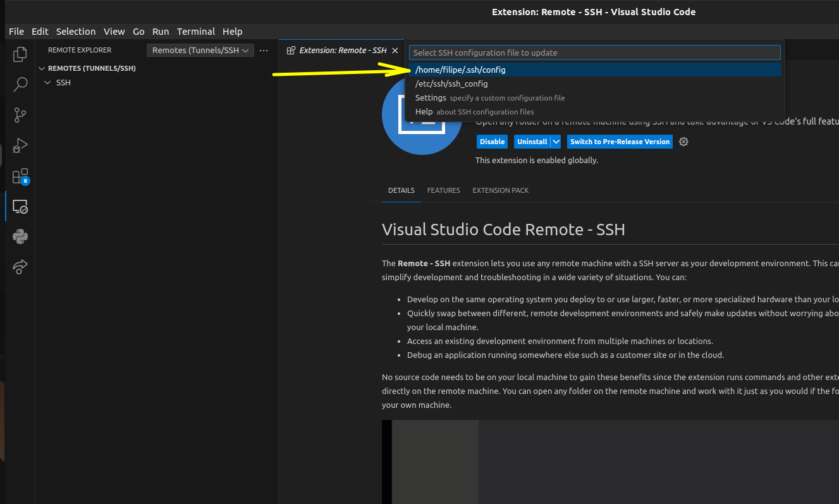The height and width of the screenshot is (504, 839).
Task: Open the Run menu
Action: click(x=161, y=31)
